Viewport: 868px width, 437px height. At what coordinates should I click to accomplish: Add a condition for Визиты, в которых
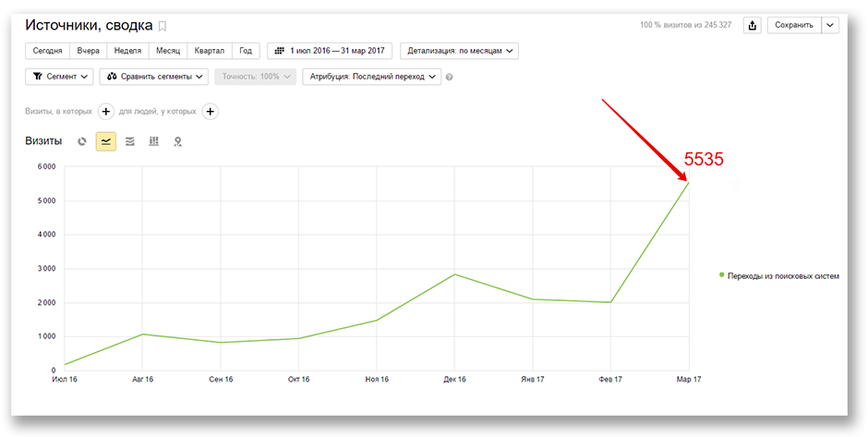coord(106,111)
